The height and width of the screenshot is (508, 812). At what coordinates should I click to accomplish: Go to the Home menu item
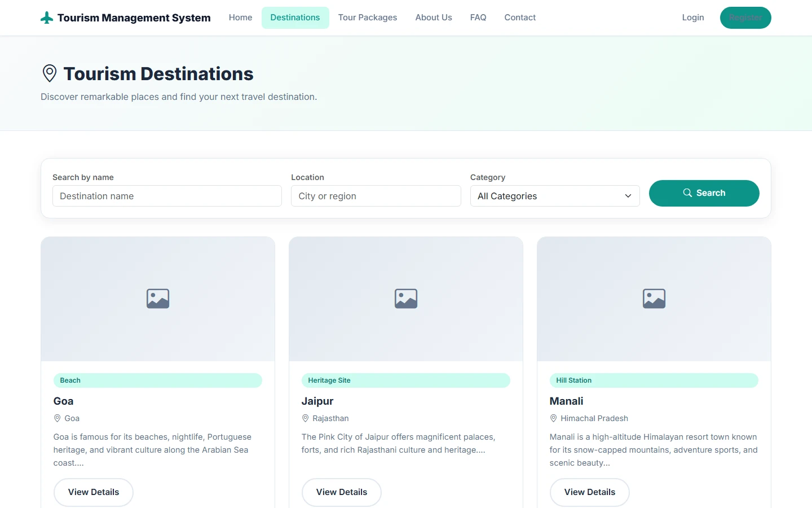(x=240, y=17)
